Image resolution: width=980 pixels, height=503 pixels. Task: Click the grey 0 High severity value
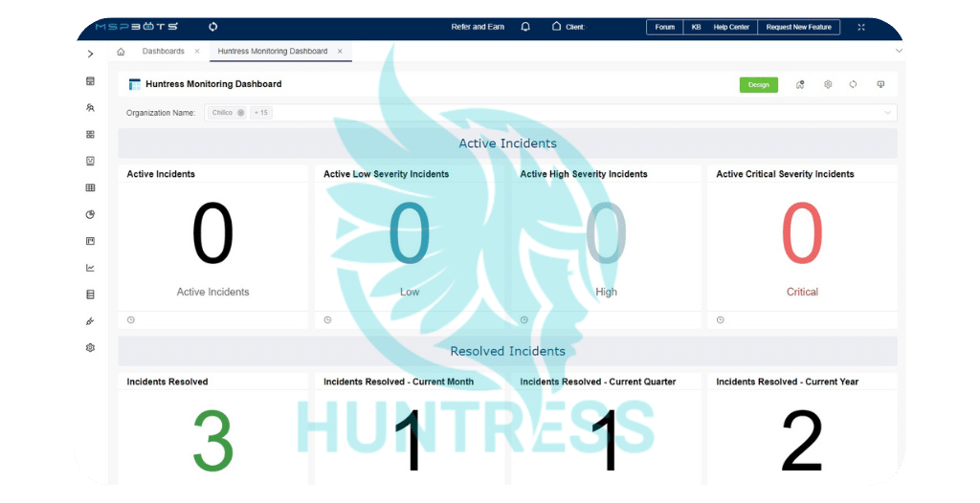click(x=606, y=233)
